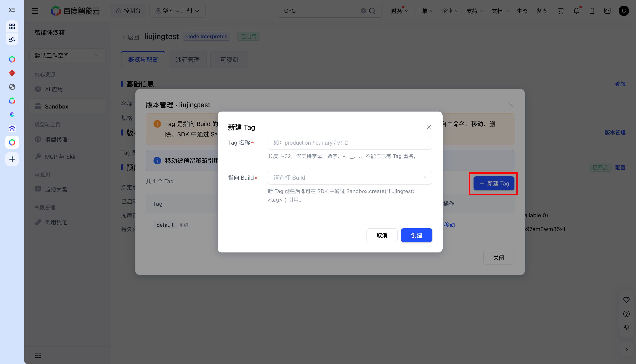Open the notification bell
The width and height of the screenshot is (636, 364).
[576, 11]
